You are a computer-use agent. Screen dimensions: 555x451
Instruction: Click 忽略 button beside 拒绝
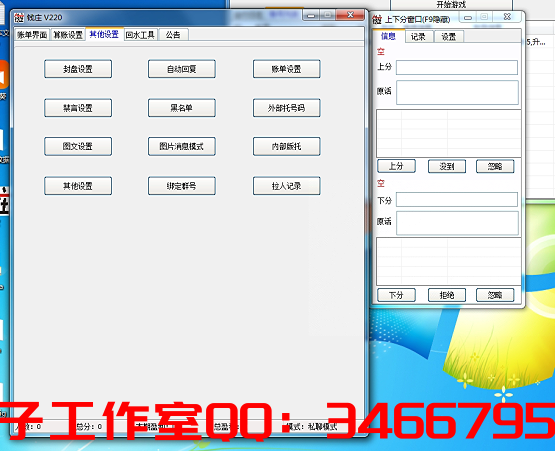coord(495,295)
